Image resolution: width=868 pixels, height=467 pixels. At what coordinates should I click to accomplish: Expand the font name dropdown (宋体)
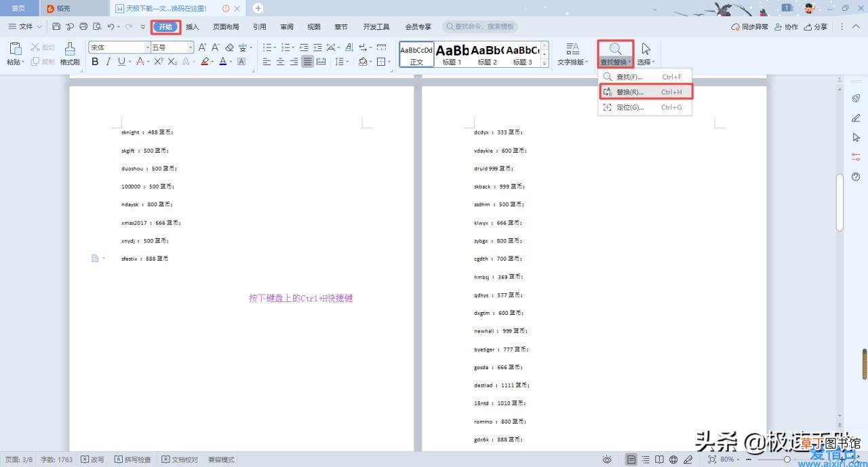point(147,48)
